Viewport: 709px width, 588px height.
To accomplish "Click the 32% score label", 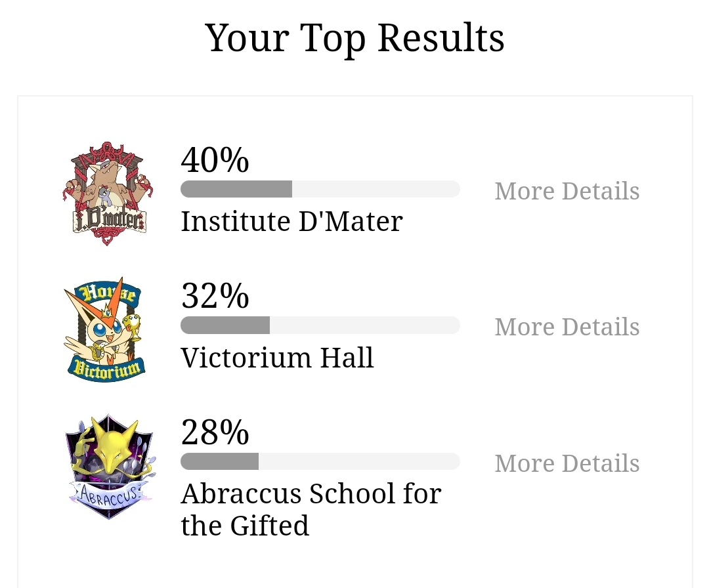I will [x=215, y=296].
